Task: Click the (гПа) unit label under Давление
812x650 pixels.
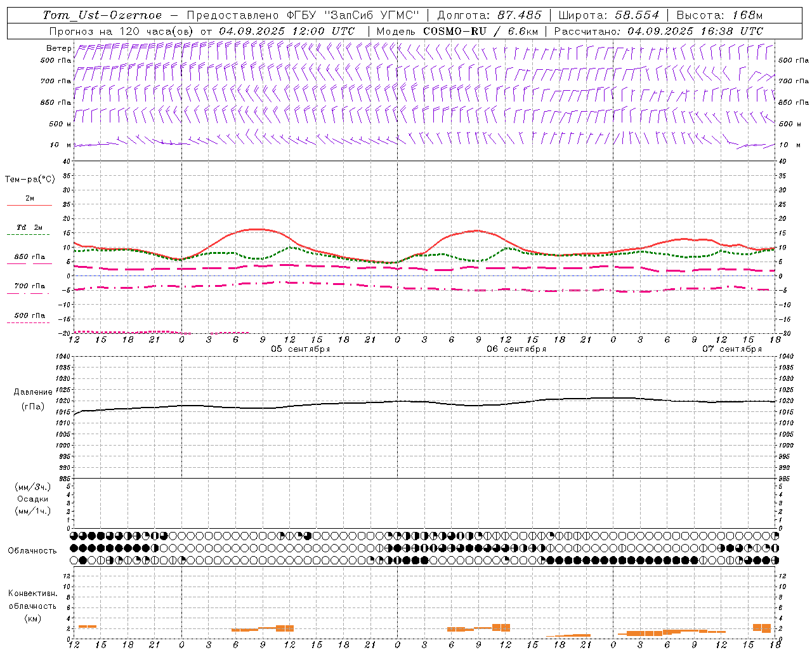Action: pos(33,407)
